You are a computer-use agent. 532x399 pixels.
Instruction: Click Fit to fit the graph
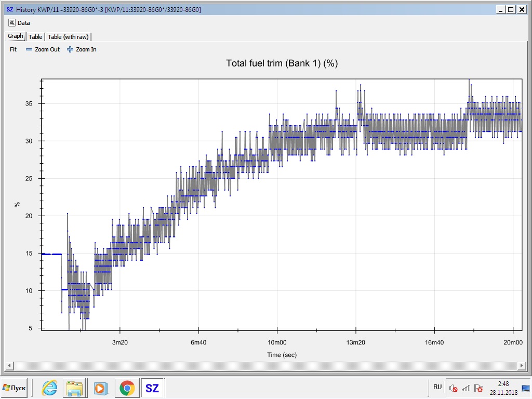14,49
